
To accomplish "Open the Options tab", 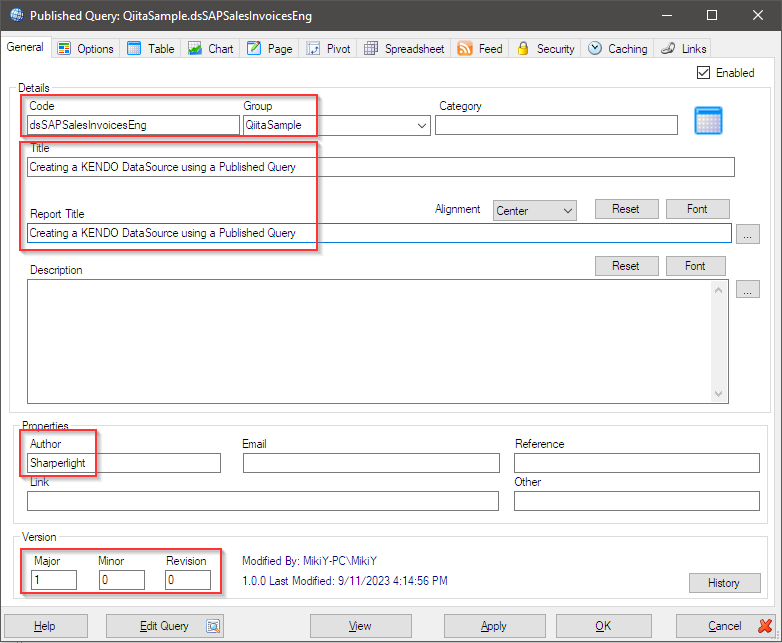I will [x=85, y=48].
